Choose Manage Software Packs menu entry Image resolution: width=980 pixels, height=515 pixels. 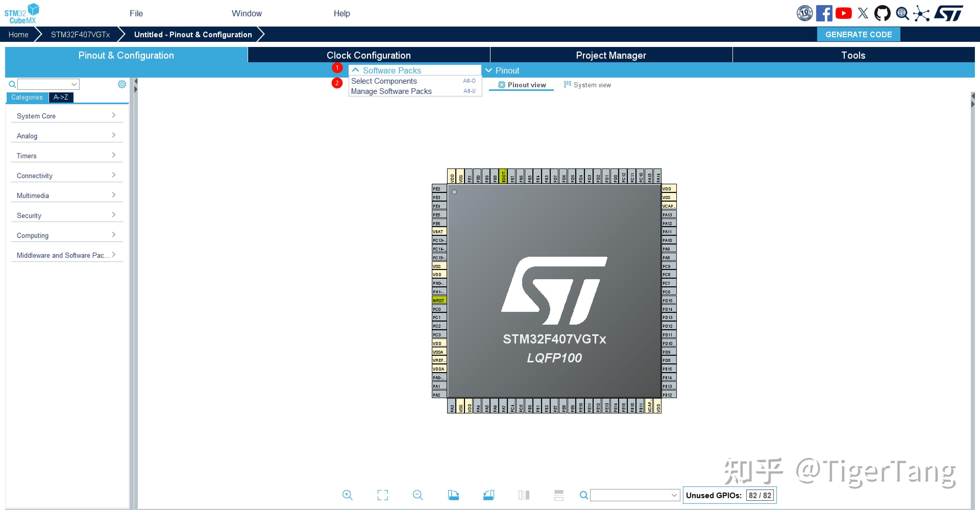[391, 91]
